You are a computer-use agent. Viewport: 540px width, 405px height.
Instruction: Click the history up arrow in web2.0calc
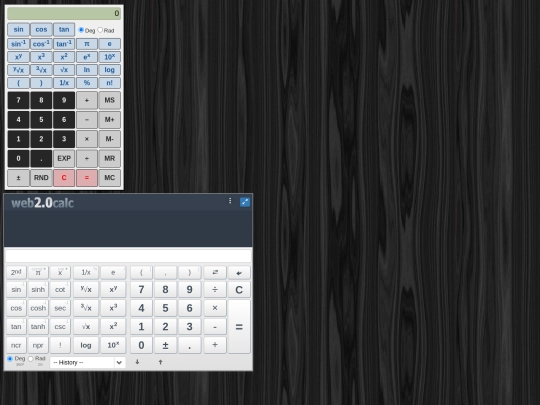[x=160, y=362]
